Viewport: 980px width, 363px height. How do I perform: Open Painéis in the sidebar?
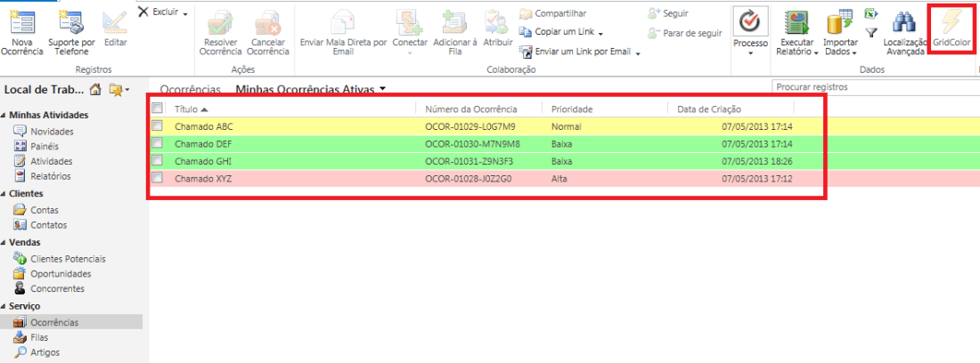tap(45, 146)
